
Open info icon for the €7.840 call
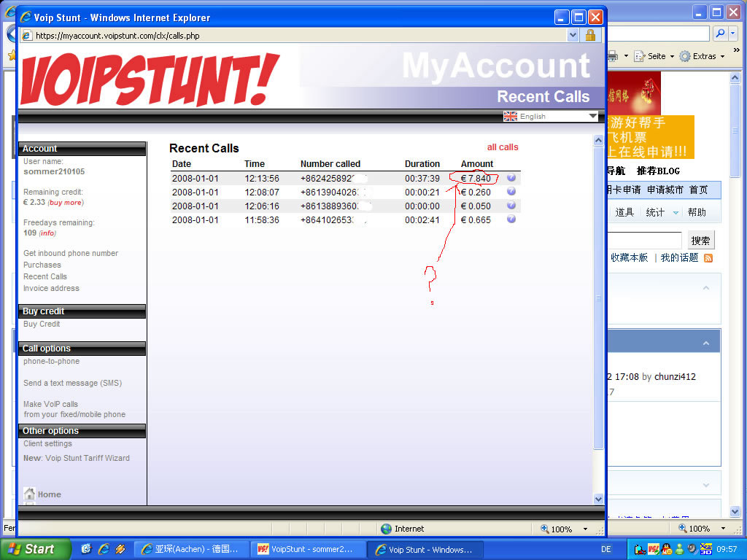(x=511, y=178)
